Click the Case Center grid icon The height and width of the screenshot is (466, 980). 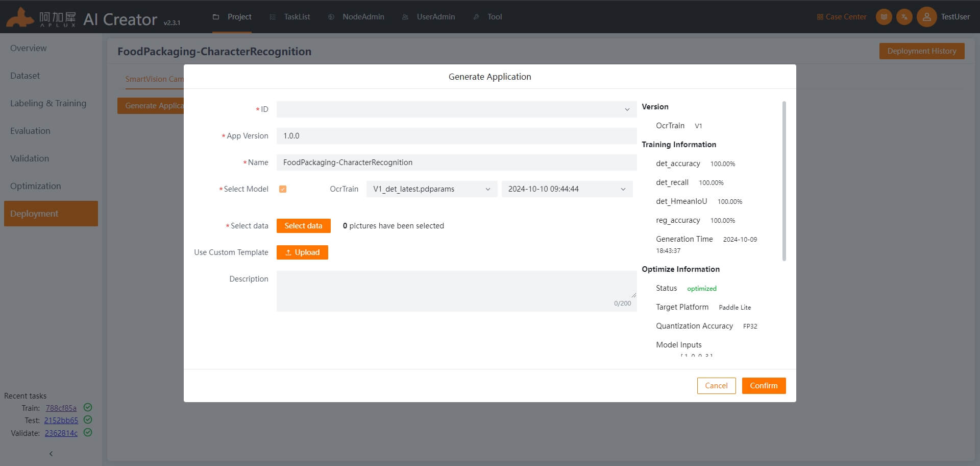click(820, 17)
